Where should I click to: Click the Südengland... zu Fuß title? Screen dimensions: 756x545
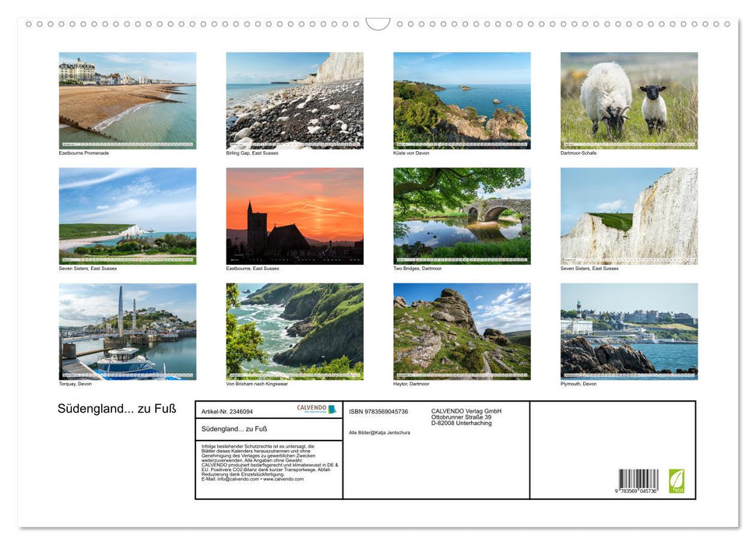point(117,409)
